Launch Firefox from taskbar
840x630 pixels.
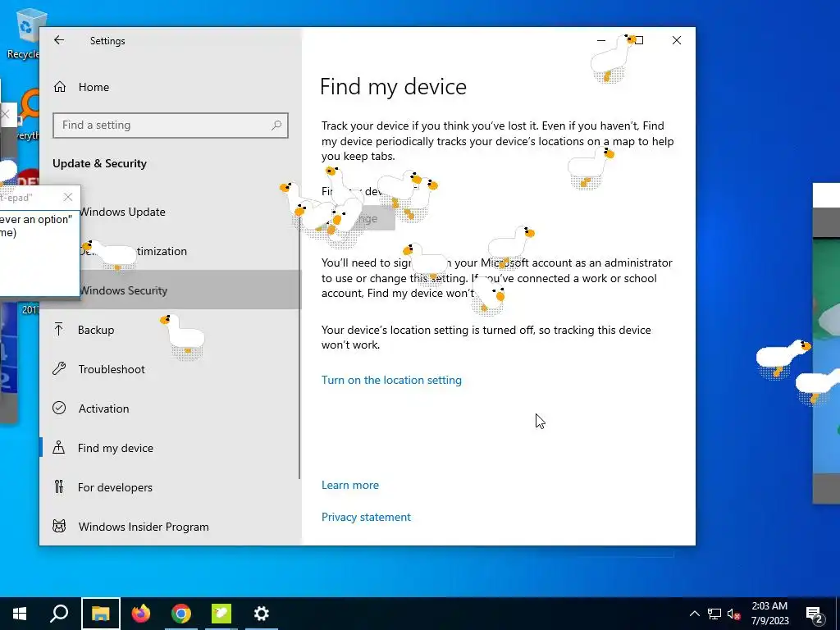pos(141,614)
